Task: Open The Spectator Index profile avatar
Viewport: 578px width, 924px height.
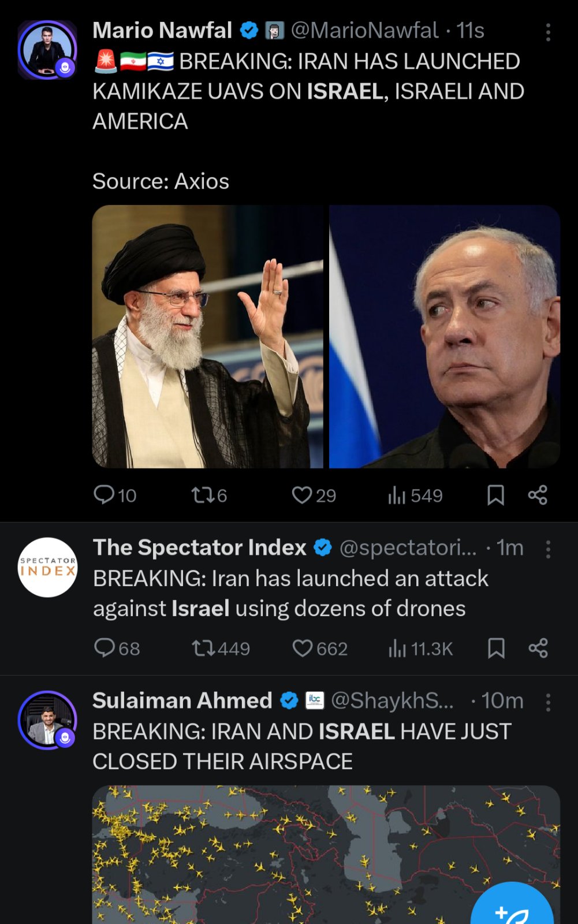Action: 47,567
